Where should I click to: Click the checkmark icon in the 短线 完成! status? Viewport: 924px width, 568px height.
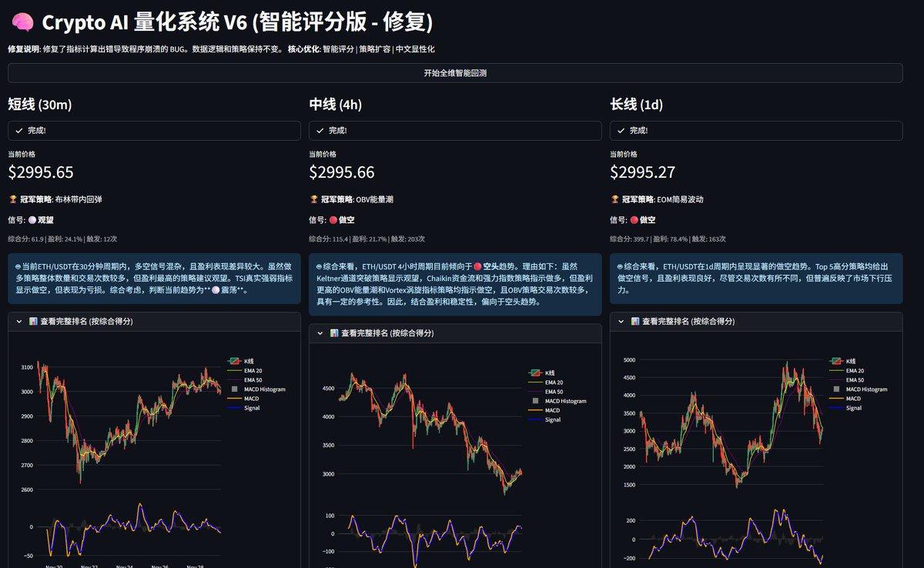(19, 131)
